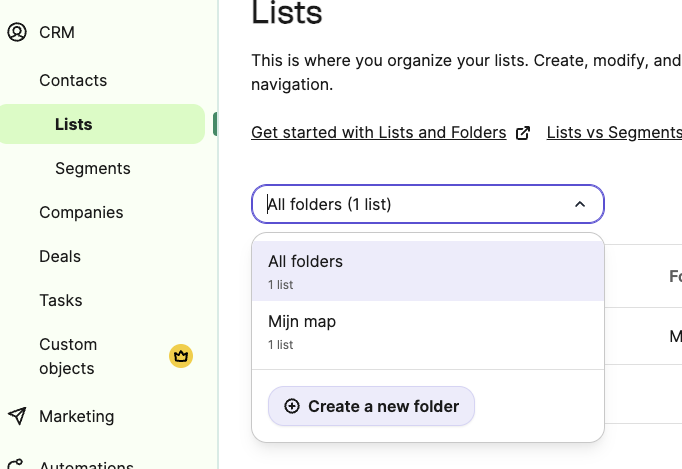The width and height of the screenshot is (682, 469).
Task: Open the Lists sidebar item
Action: click(x=74, y=124)
